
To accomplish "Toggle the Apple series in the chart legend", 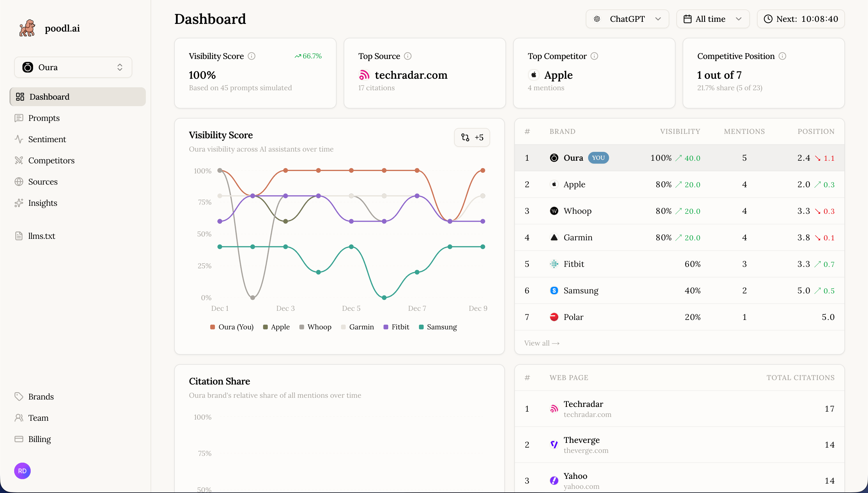I will [277, 327].
